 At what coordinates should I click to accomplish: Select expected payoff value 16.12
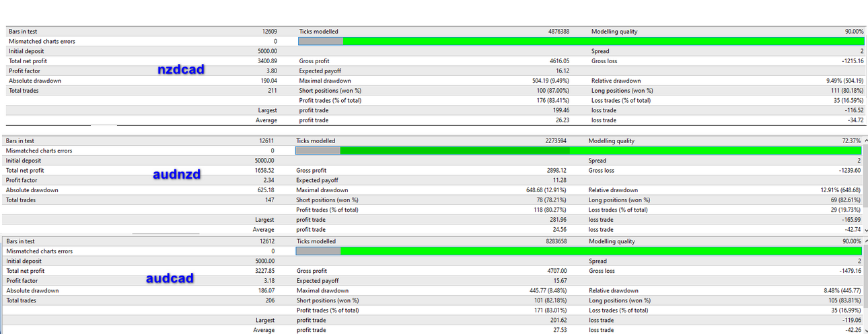click(x=563, y=71)
